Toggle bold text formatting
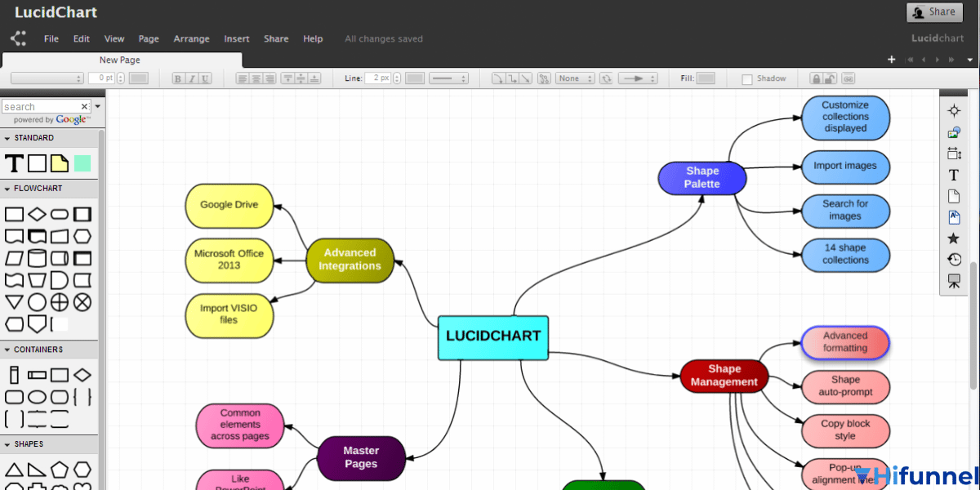 (178, 78)
